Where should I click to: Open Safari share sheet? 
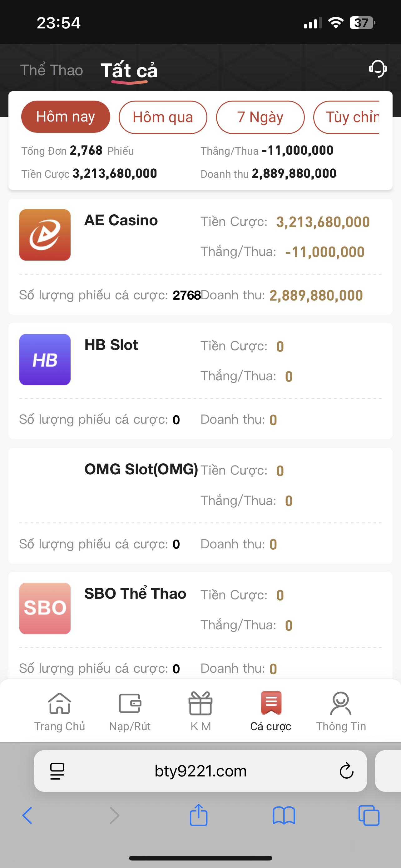pos(198,816)
